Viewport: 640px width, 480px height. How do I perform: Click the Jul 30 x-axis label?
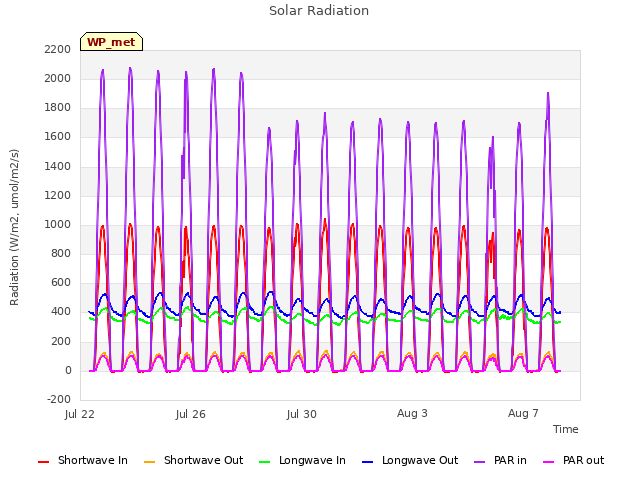pyautogui.click(x=302, y=414)
